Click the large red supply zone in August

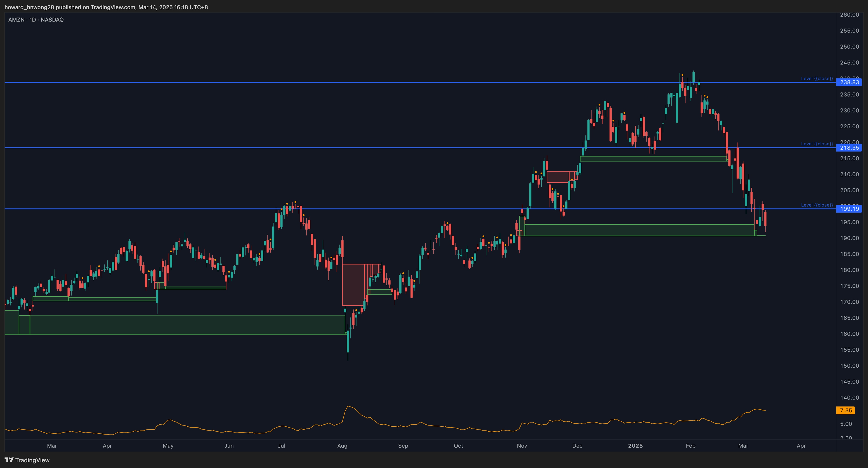point(353,285)
